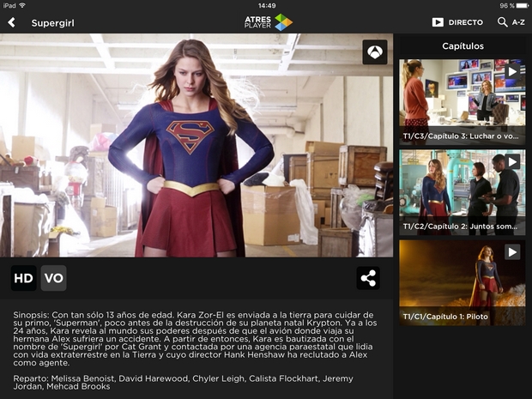Screen dimensions: 532x399
Task: Select the Capítulo 2 thumbnail image
Action: [x=462, y=192]
